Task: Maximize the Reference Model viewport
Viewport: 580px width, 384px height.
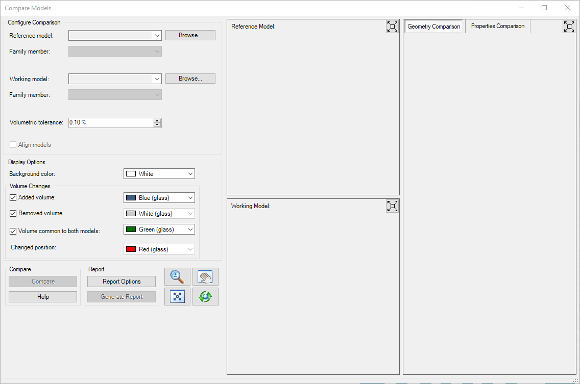Action: (x=392, y=27)
